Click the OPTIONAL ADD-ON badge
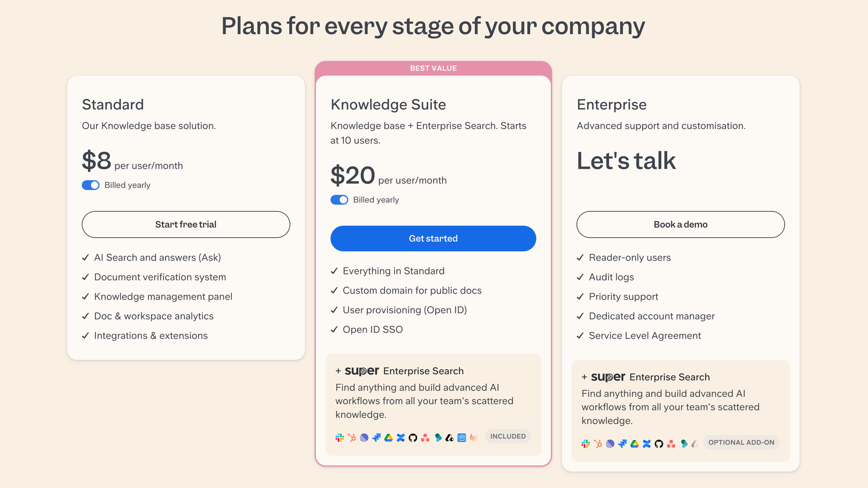This screenshot has width=868, height=488. [x=741, y=442]
